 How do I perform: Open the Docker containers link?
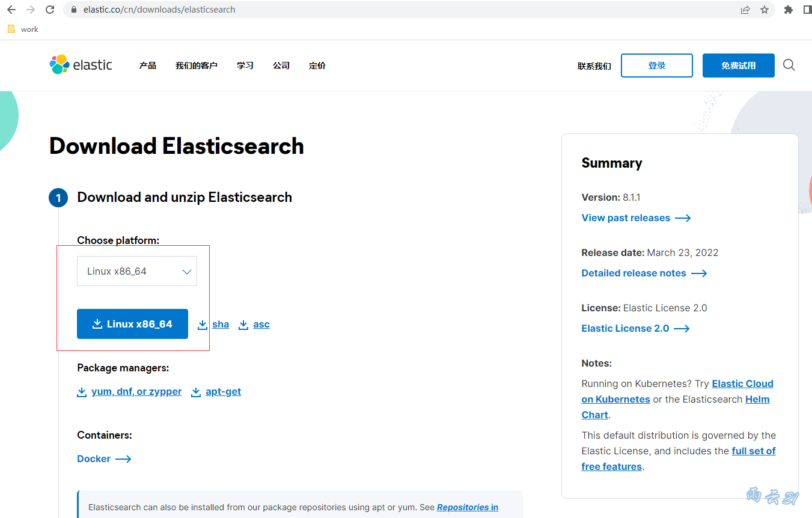[x=94, y=459]
